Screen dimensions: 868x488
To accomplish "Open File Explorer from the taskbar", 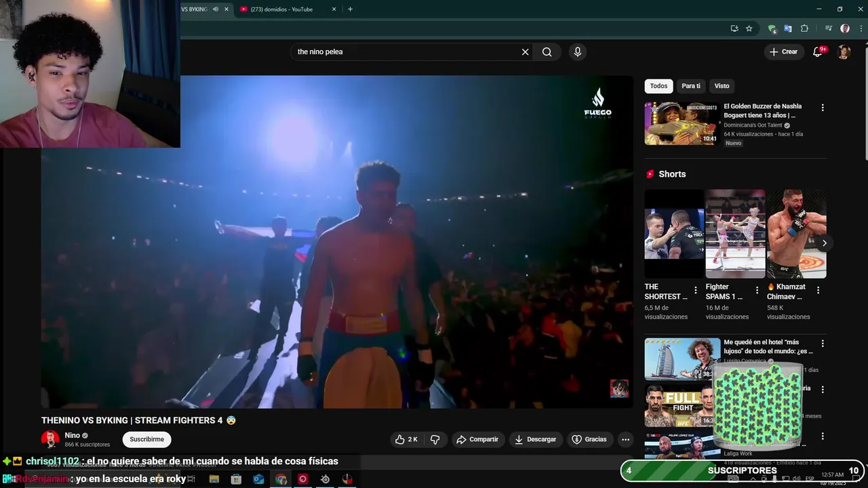I will [x=214, y=479].
